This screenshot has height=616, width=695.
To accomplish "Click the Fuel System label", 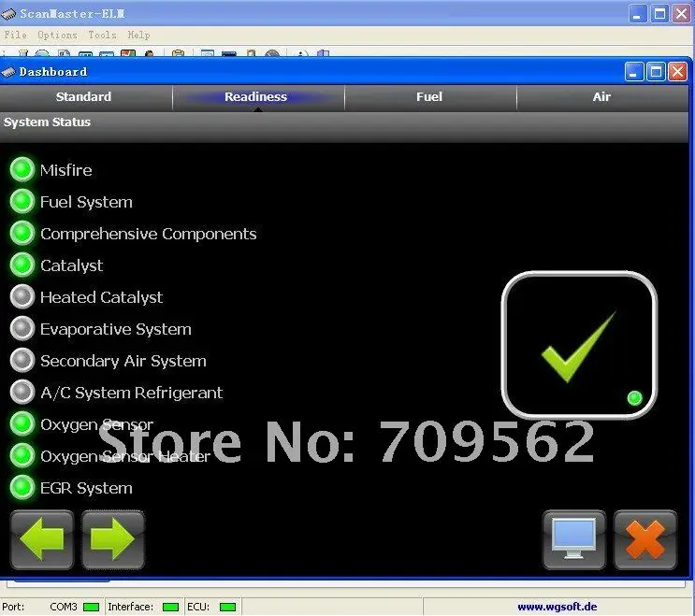I will point(86,202).
